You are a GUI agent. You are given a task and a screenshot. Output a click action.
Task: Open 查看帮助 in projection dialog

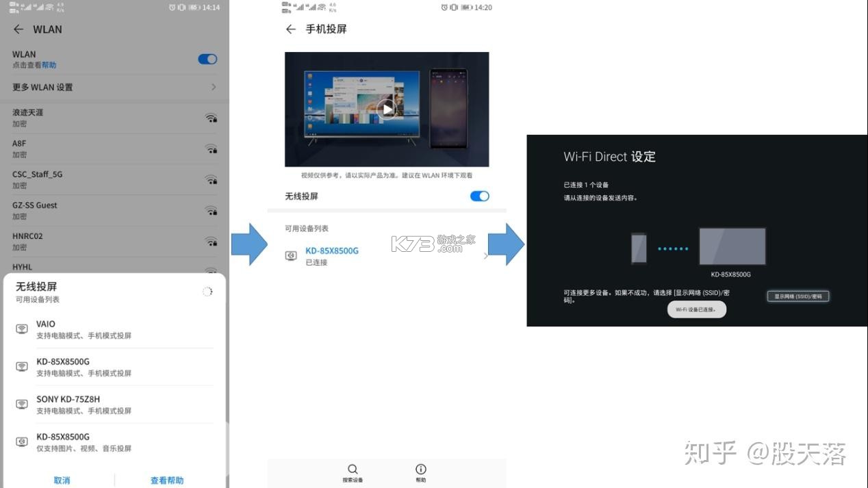(x=167, y=480)
